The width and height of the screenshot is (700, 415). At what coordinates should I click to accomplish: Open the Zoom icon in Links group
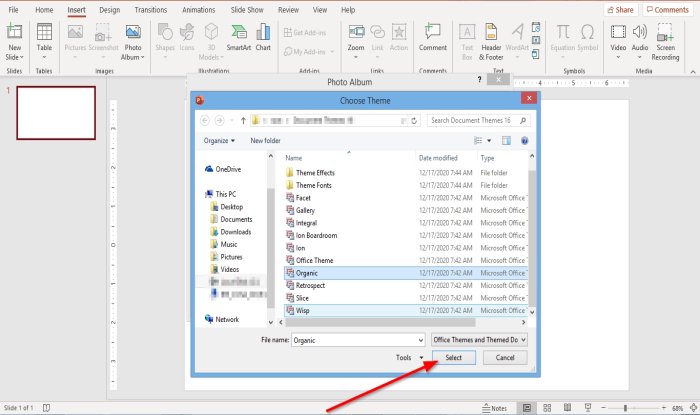[x=356, y=32]
